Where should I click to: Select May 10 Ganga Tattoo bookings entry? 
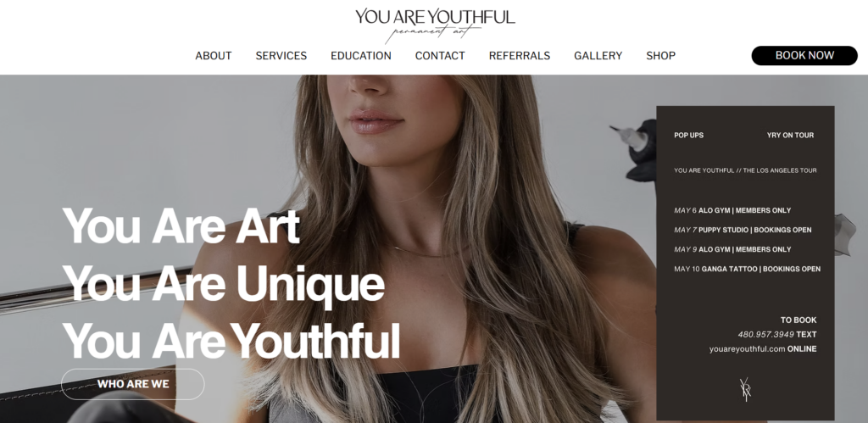coord(748,269)
